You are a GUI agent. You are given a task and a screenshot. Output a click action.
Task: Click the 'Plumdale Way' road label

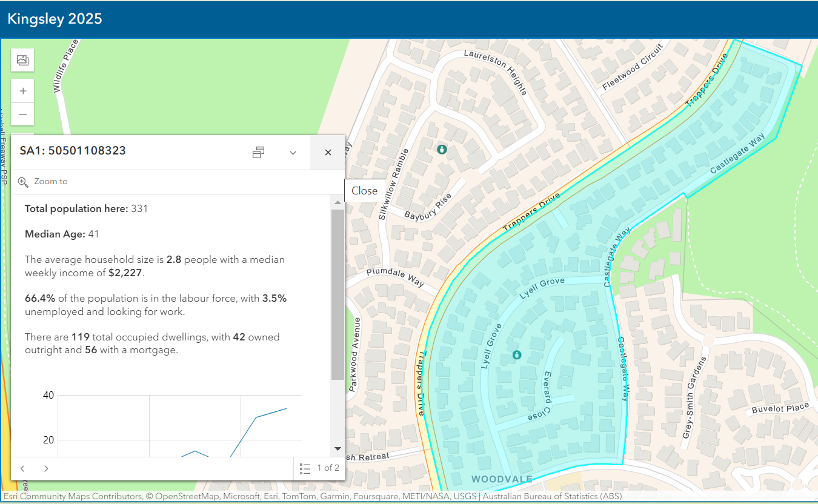394,279
